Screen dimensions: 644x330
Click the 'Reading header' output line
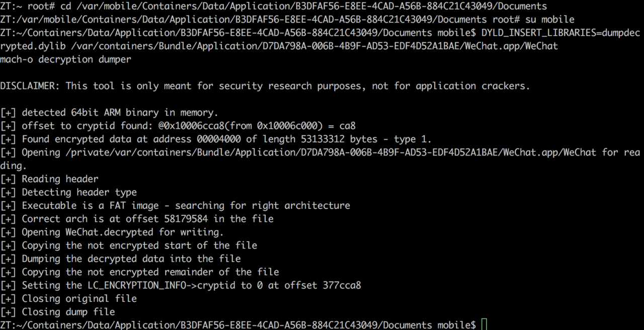pyautogui.click(x=49, y=179)
